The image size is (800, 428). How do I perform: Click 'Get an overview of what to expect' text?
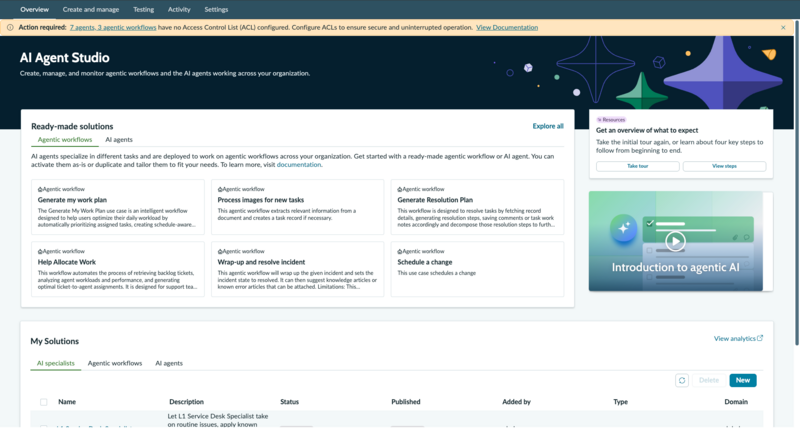coord(647,131)
